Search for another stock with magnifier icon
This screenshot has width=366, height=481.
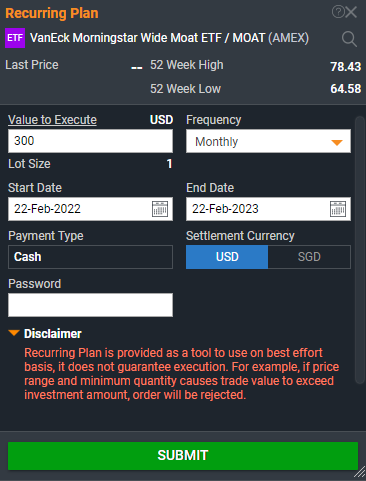pyautogui.click(x=349, y=39)
